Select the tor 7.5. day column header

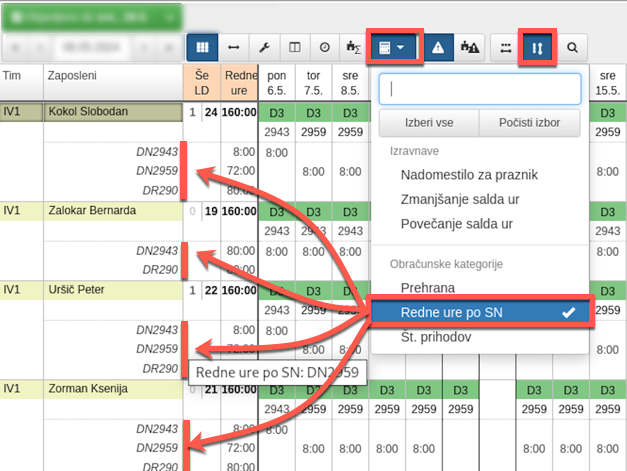pyautogui.click(x=314, y=83)
